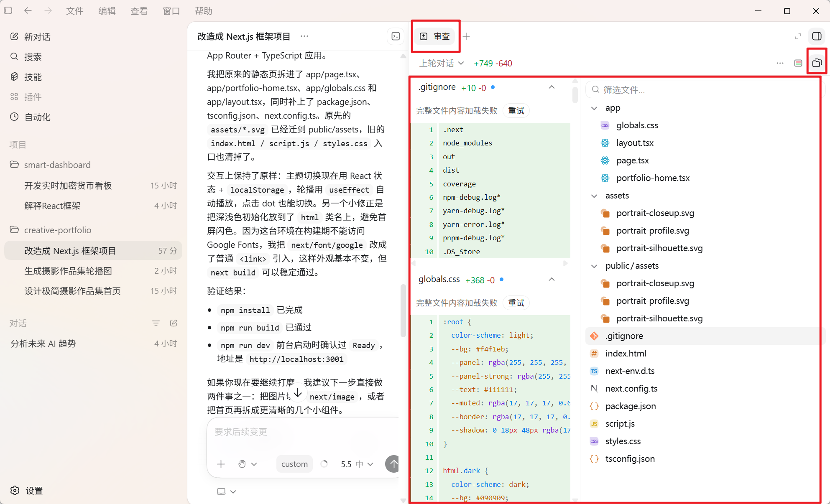
Task: Go back with the left arrow
Action: click(x=28, y=10)
